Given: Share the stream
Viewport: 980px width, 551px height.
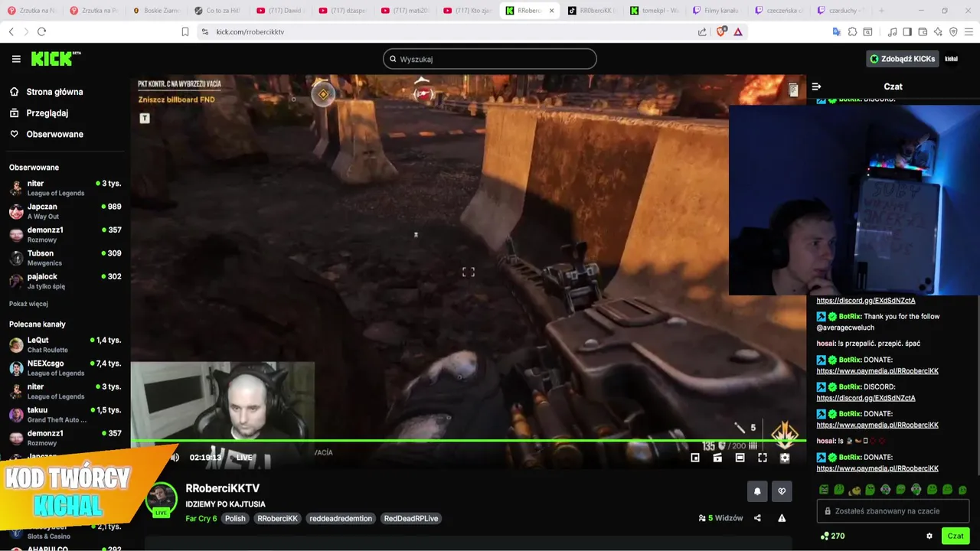Looking at the screenshot, I should coord(757,518).
